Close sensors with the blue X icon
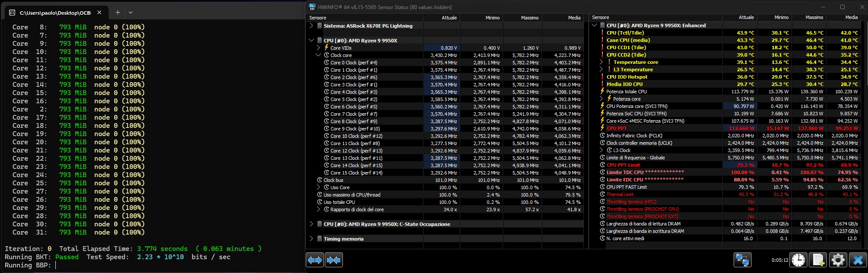Viewport: 868px width, 273px height. 857,260
